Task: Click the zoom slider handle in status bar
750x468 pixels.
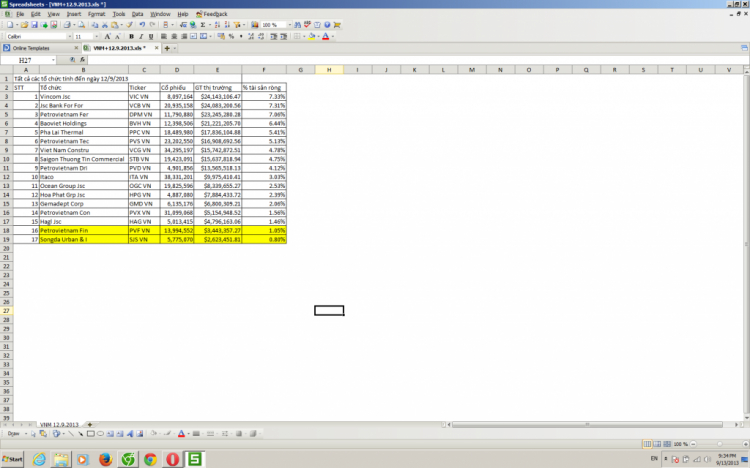Action: [x=719, y=444]
